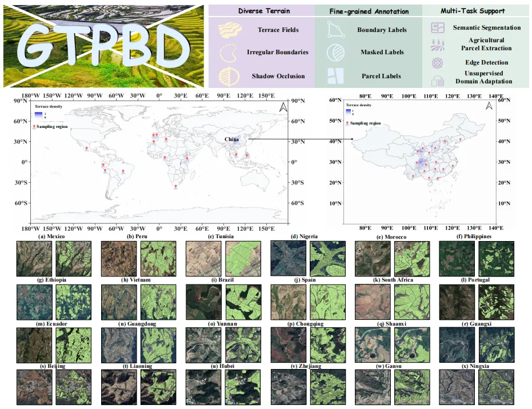Click the "Semantic Segmentation" text

(x=486, y=28)
